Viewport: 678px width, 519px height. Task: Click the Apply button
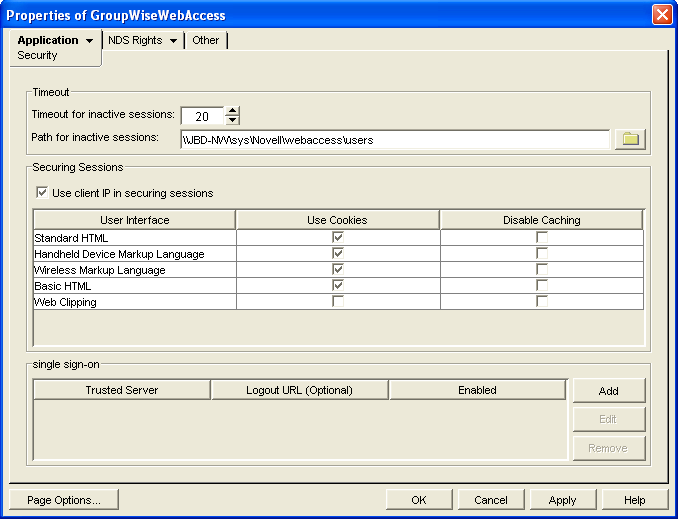pos(563,500)
